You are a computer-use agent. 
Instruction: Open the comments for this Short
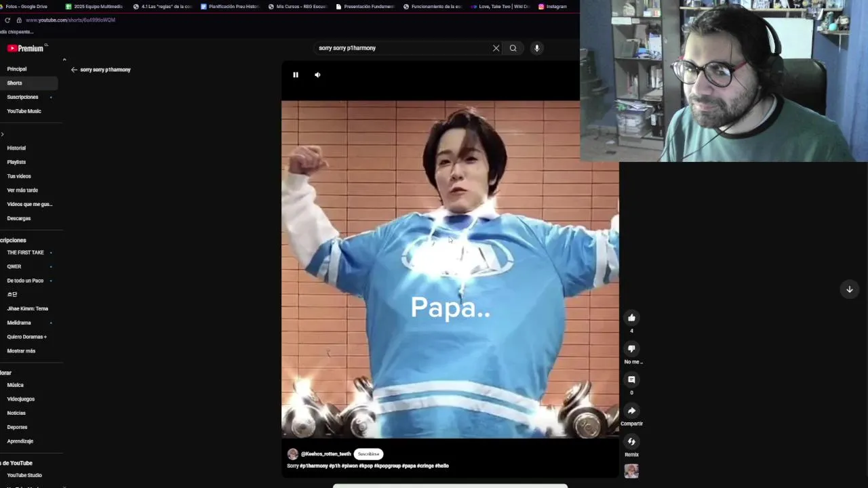pos(631,380)
